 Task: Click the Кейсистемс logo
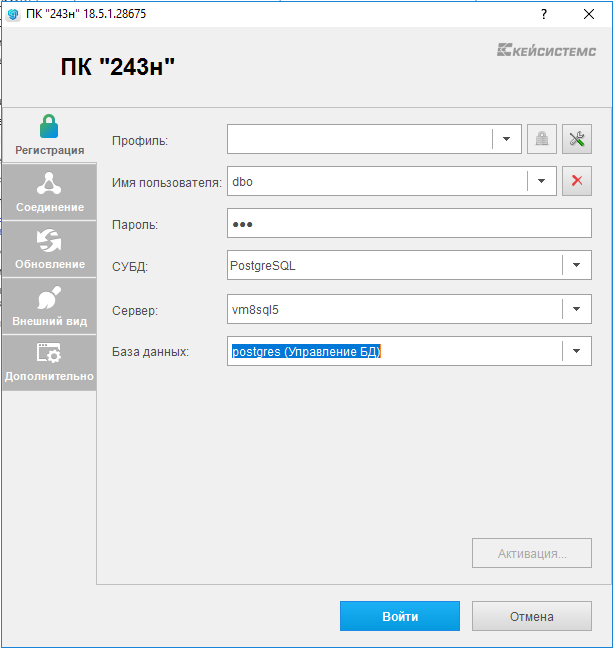546,50
